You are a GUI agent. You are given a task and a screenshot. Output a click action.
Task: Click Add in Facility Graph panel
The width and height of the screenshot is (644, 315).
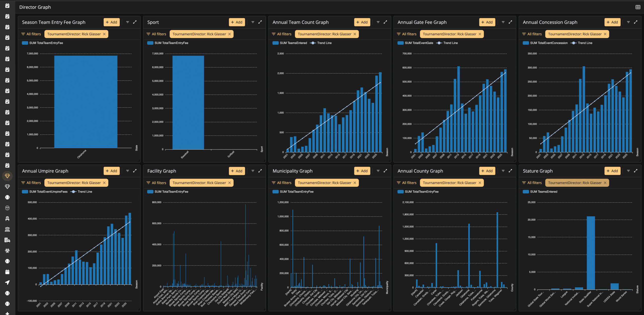tap(237, 171)
